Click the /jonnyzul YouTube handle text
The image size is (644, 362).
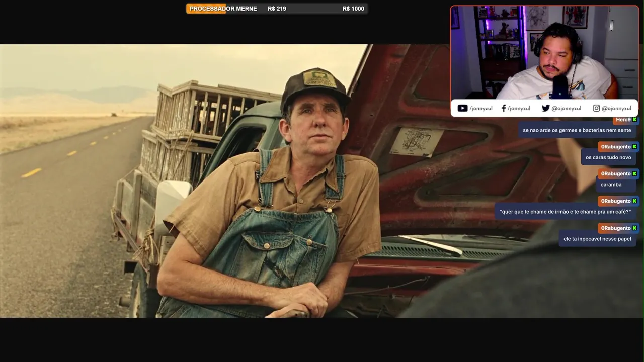[x=481, y=108]
